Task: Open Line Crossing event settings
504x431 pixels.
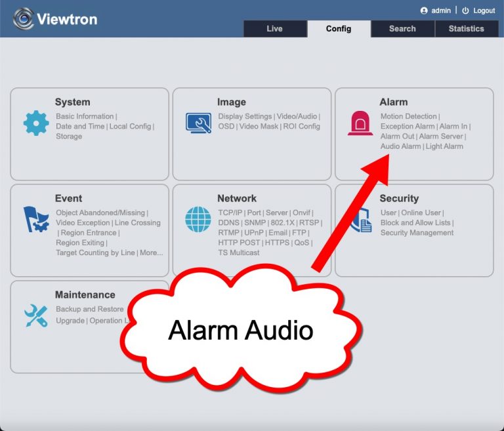Action: [137, 223]
